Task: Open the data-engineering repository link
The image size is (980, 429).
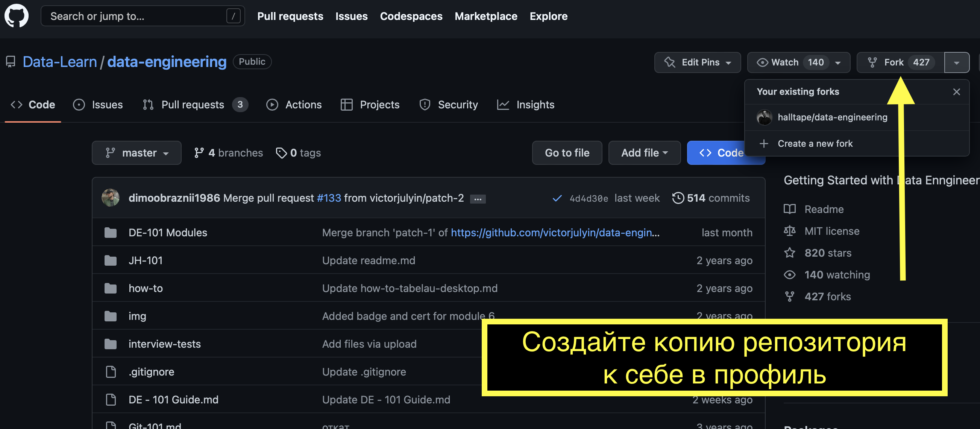Action: 167,62
